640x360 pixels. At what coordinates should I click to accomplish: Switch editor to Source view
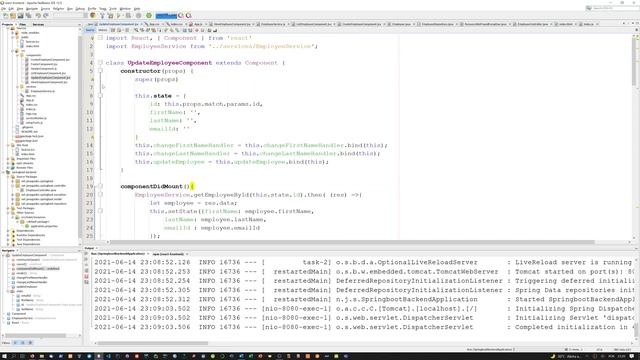coord(90,30)
